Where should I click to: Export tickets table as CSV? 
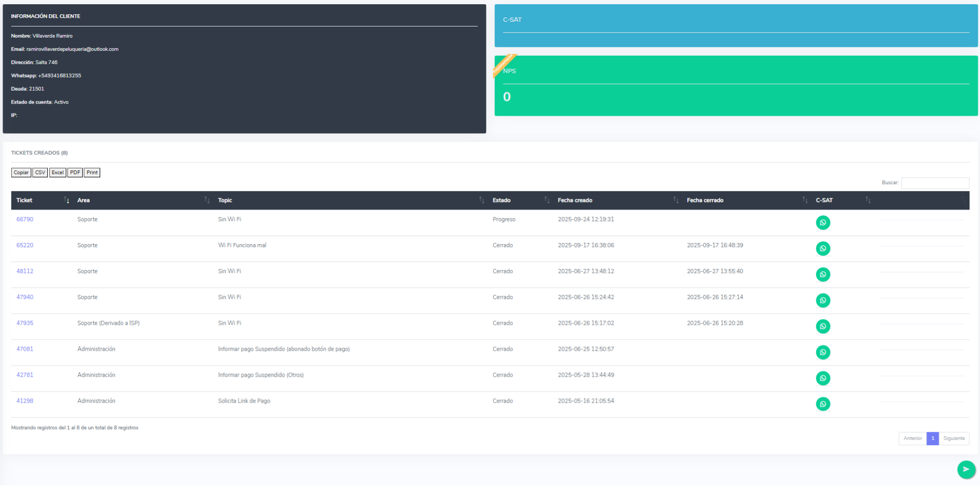40,172
